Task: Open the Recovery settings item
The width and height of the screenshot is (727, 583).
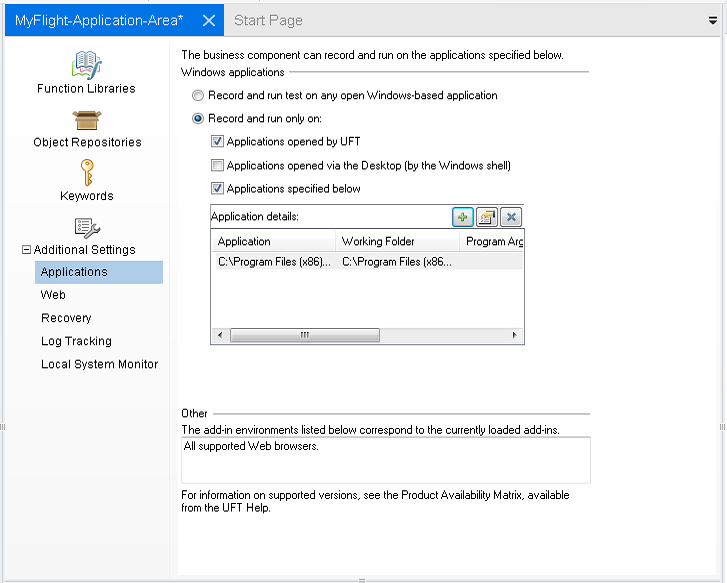Action: click(66, 318)
